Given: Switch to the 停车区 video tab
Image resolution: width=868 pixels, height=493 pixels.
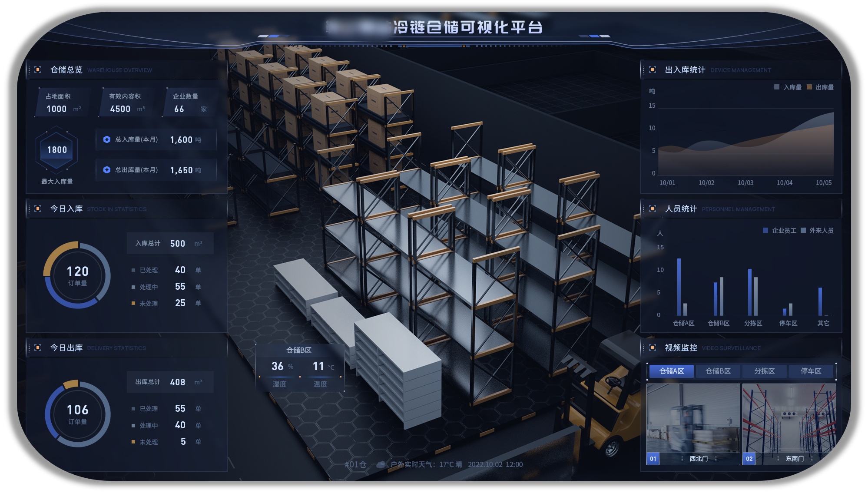Looking at the screenshot, I should [x=811, y=371].
